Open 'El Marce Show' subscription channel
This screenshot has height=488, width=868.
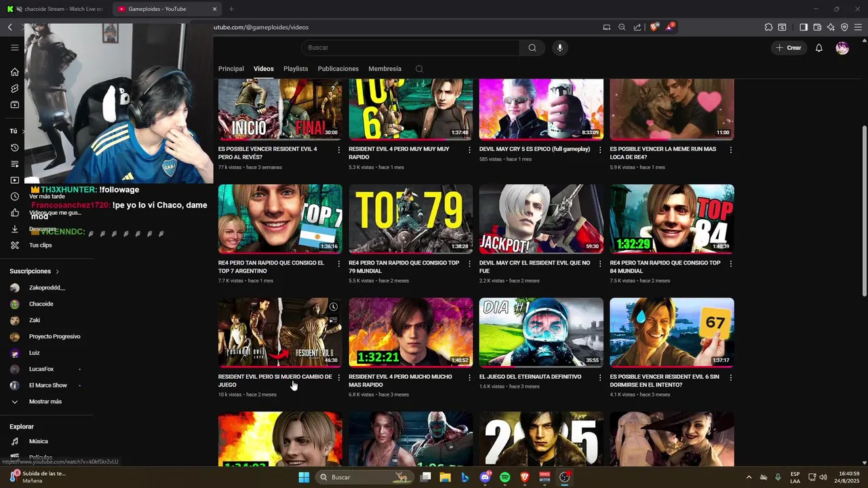coord(46,385)
